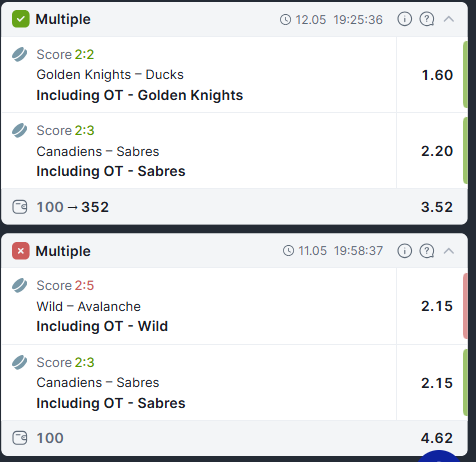Click the red status bar beside Wild odds
This screenshot has height=462, width=476.
point(465,306)
